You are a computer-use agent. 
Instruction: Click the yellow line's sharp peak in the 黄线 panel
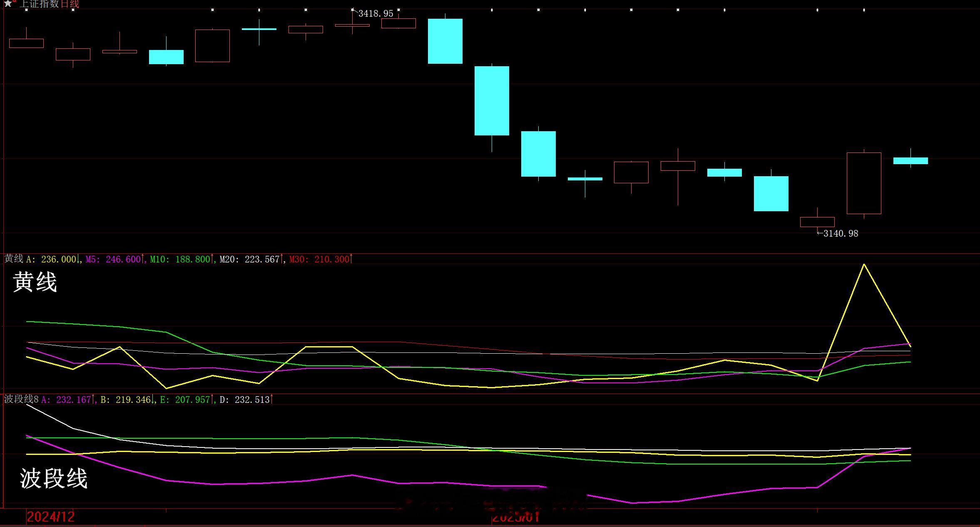pos(864,265)
